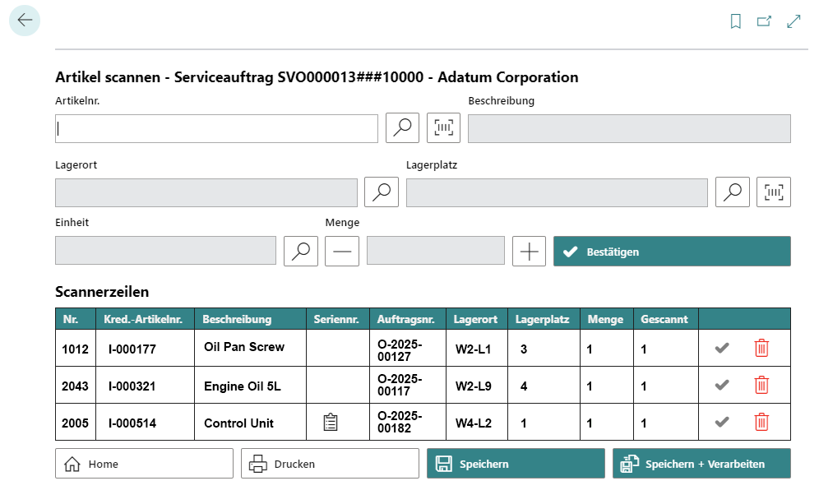Open serial number clipboard for Control Unit
The width and height of the screenshot is (819, 504).
click(x=331, y=422)
